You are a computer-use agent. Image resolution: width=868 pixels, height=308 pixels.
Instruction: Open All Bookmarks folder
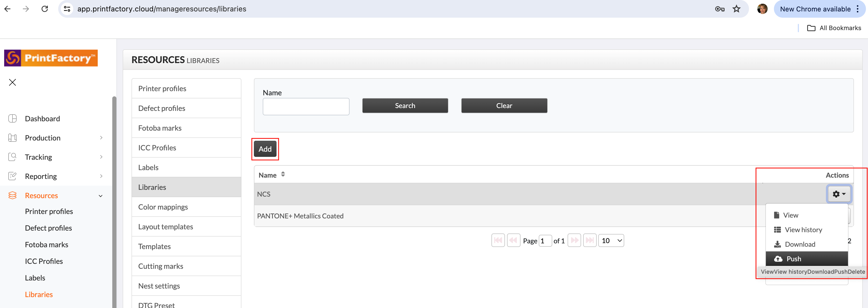[x=834, y=28]
